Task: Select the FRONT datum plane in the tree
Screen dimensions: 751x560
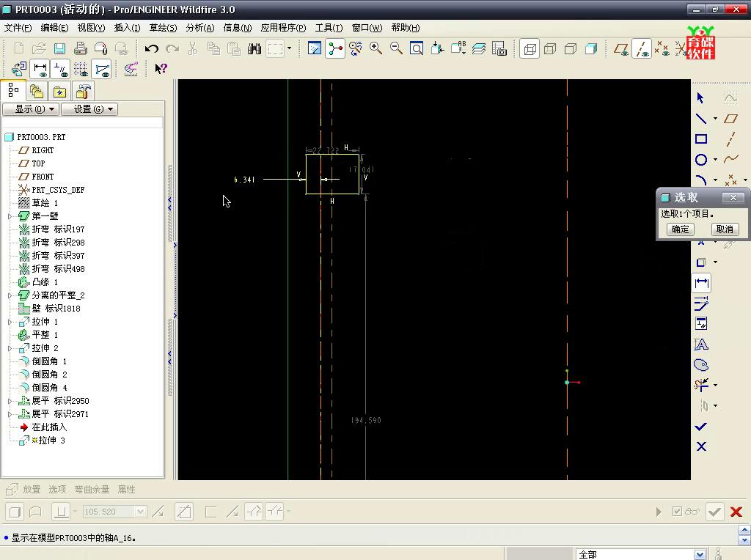Action: (x=43, y=177)
